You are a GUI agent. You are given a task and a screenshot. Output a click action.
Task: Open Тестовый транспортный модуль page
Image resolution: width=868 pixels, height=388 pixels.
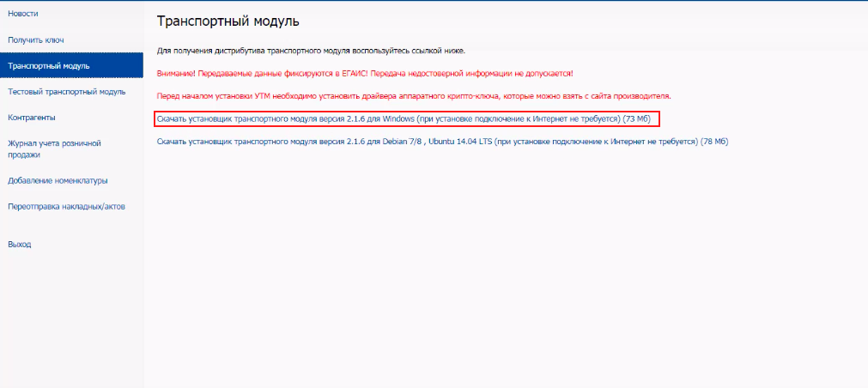[67, 91]
